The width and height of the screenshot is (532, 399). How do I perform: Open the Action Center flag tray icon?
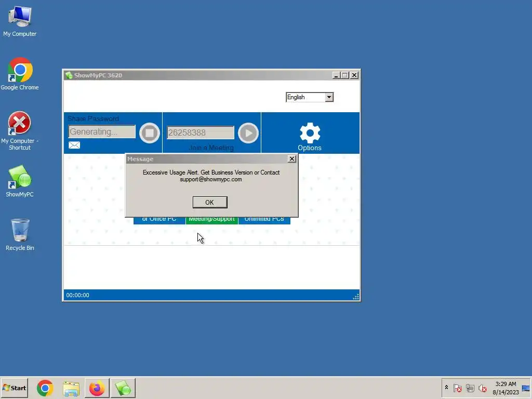457,388
